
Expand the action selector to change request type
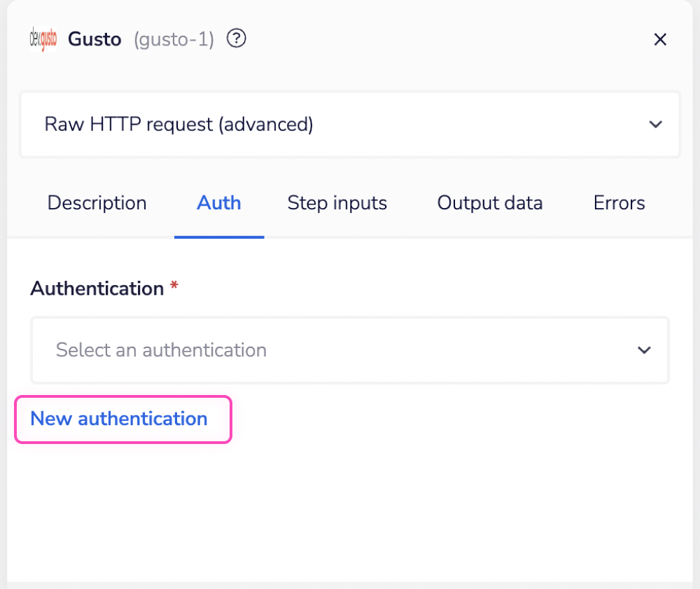(x=350, y=124)
